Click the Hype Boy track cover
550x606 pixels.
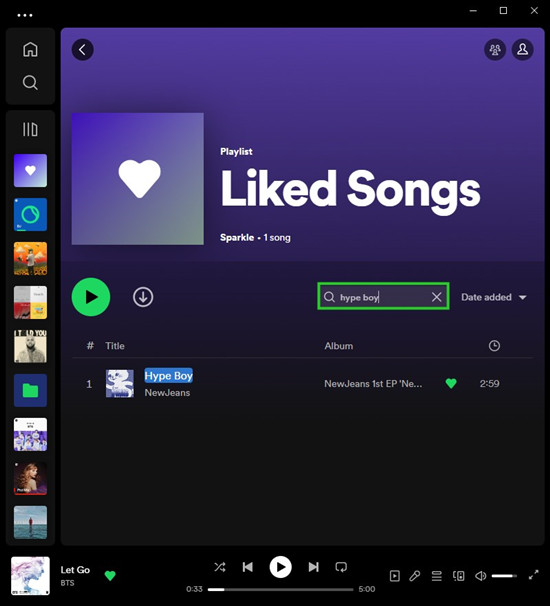(120, 383)
